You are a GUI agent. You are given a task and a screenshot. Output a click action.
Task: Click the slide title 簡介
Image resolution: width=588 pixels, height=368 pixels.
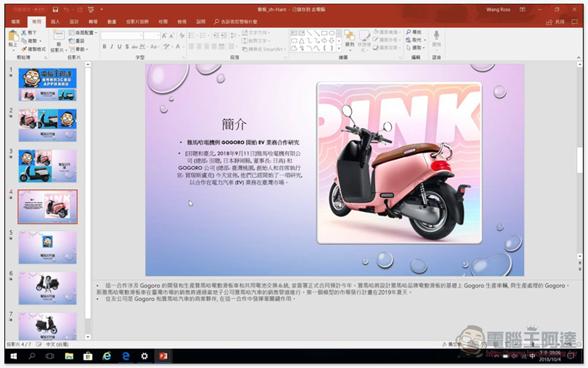pyautogui.click(x=234, y=124)
